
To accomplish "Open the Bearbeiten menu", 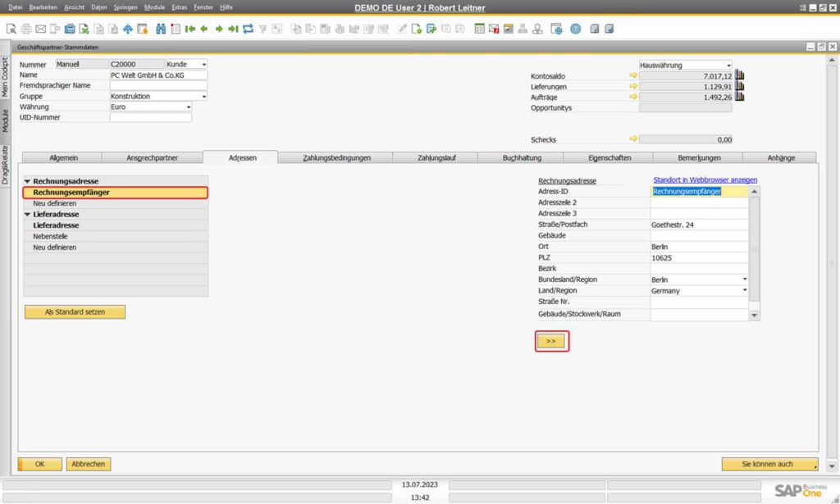I will [43, 7].
